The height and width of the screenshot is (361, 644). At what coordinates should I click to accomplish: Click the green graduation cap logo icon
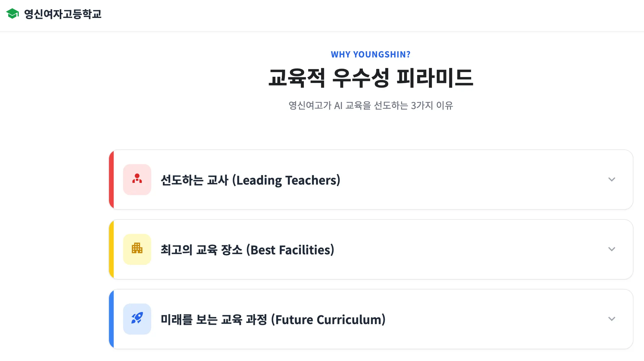[x=13, y=14]
